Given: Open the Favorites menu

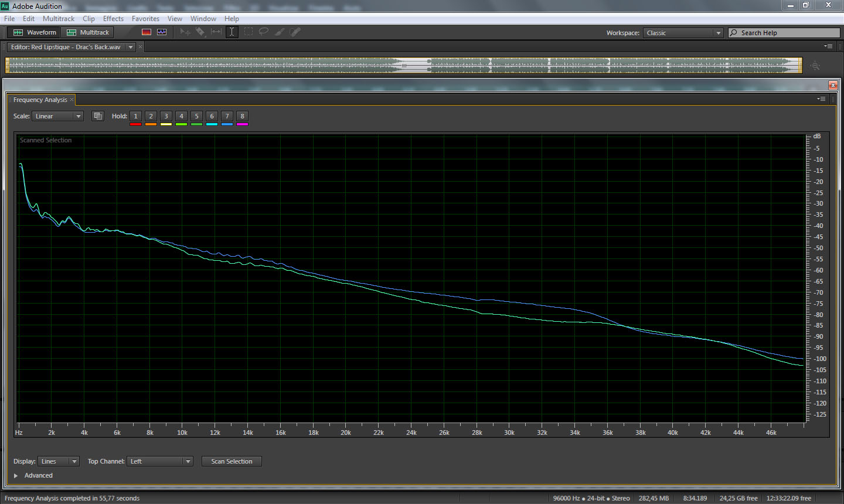Looking at the screenshot, I should pyautogui.click(x=145, y=19).
